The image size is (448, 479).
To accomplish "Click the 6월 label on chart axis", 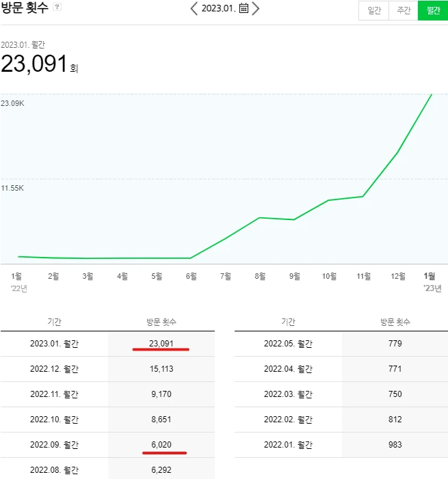I will (x=191, y=276).
